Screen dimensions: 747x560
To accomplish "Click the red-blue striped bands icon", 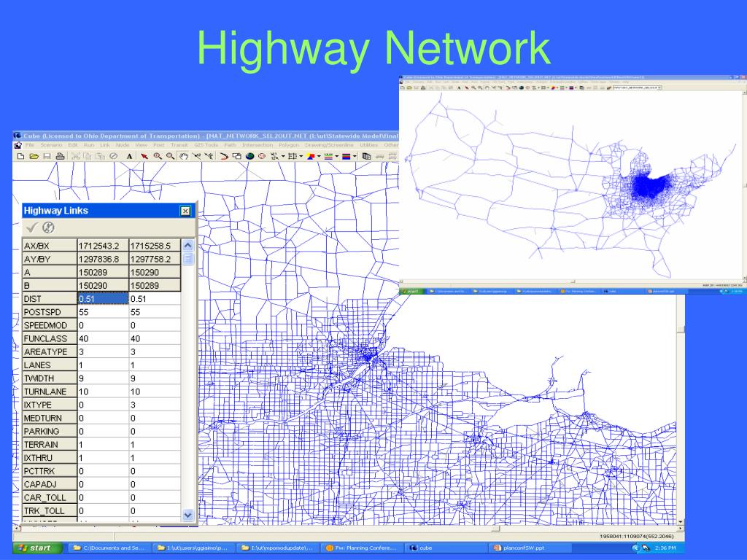I will tap(347, 156).
